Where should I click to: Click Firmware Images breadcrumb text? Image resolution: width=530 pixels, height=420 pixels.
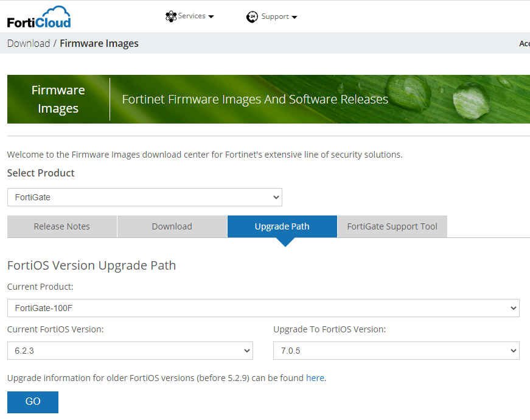99,43
